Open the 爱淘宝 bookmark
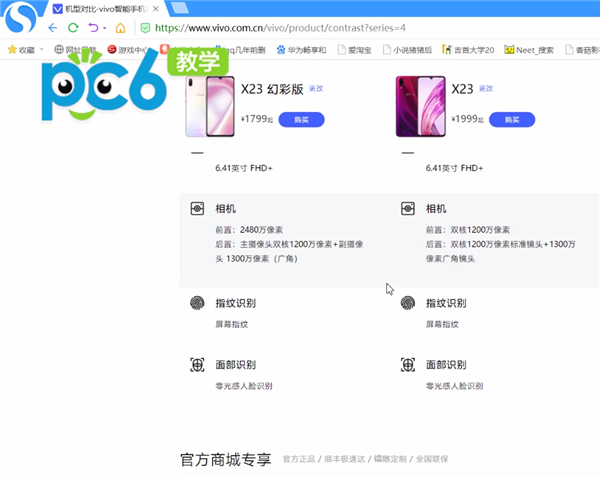 354,50
